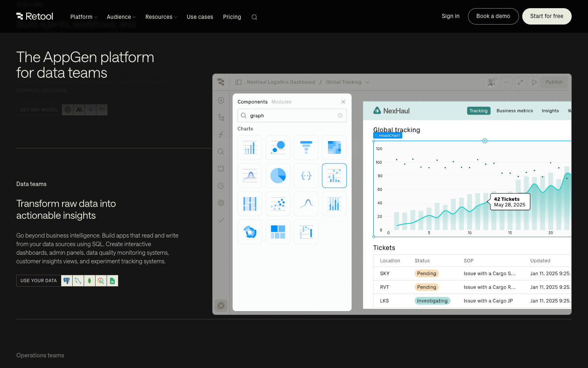This screenshot has width=588, height=368.
Task: Select the sunburst chart component
Action: click(x=250, y=232)
